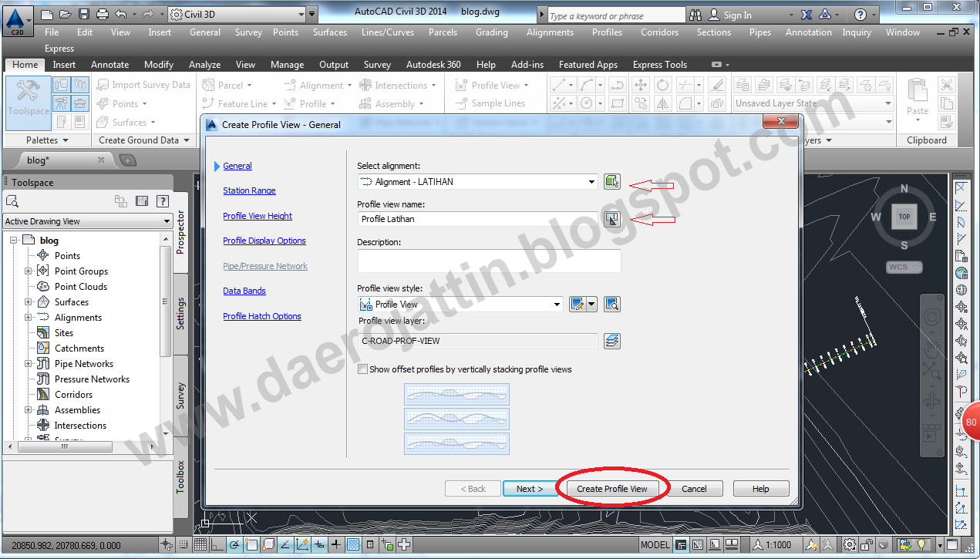Open the Select alignment dropdown

point(592,182)
